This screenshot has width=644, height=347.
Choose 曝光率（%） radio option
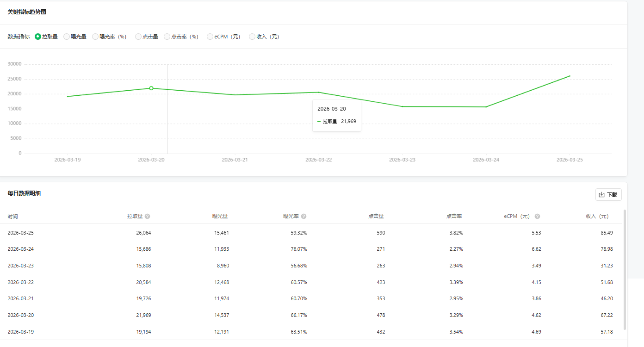coord(95,37)
